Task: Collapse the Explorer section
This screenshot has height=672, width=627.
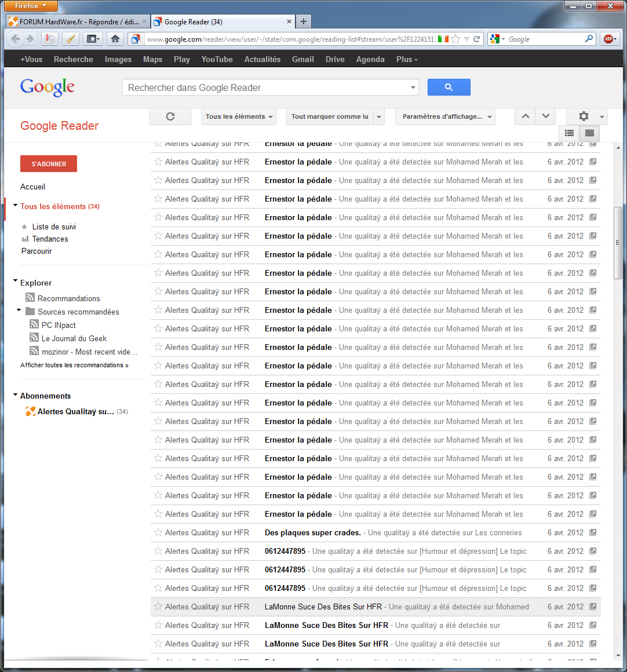Action: point(16,281)
